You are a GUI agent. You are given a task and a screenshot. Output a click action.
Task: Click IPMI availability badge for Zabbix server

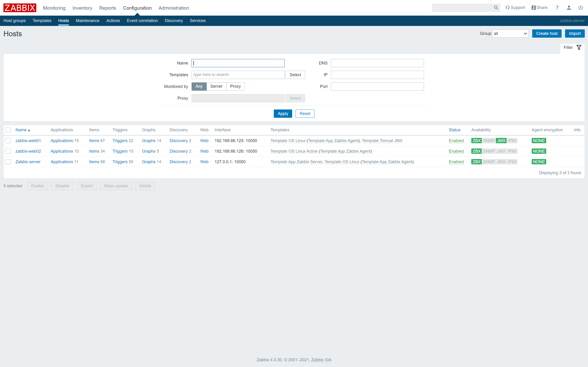coord(512,162)
